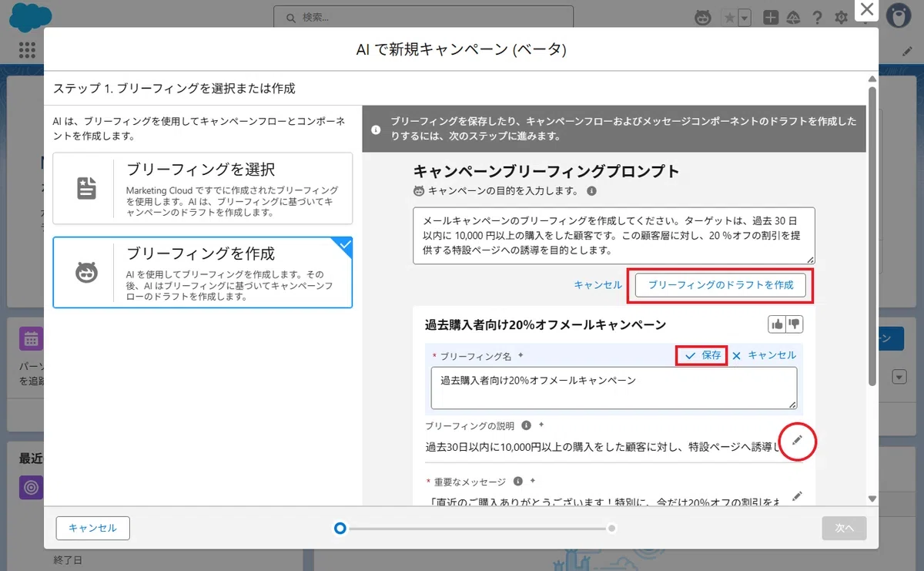924x571 pixels.
Task: Click the generated title 過去購入者向け20%オフメールキャンペーン heading
Action: coord(545,325)
